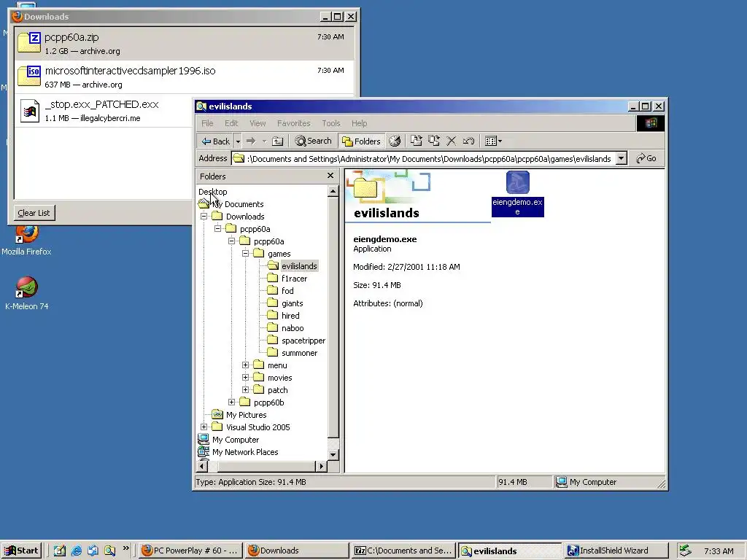This screenshot has width=747, height=560.
Task: Click the My Pictures folder icon
Action: (x=217, y=414)
